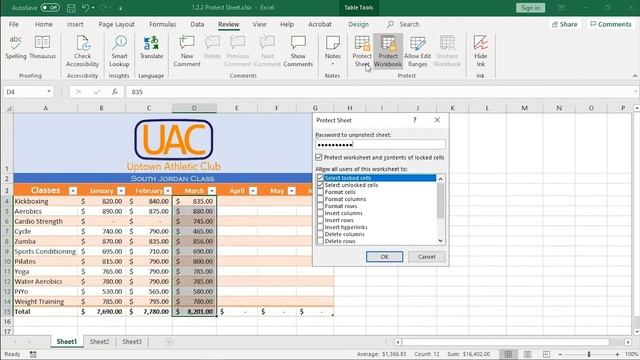The height and width of the screenshot is (360, 640).
Task: Enable the Format cells permission
Action: click(x=320, y=192)
